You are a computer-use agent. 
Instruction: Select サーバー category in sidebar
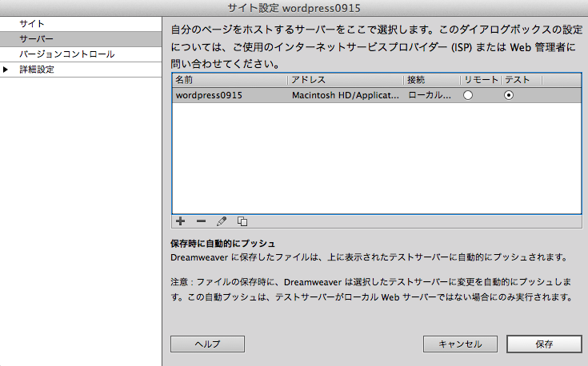(81, 39)
